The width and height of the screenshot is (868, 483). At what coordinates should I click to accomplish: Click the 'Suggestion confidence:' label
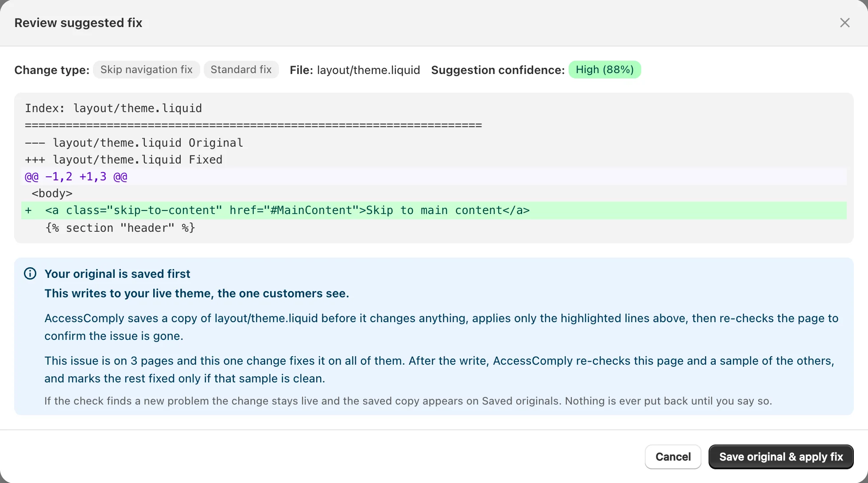point(498,70)
